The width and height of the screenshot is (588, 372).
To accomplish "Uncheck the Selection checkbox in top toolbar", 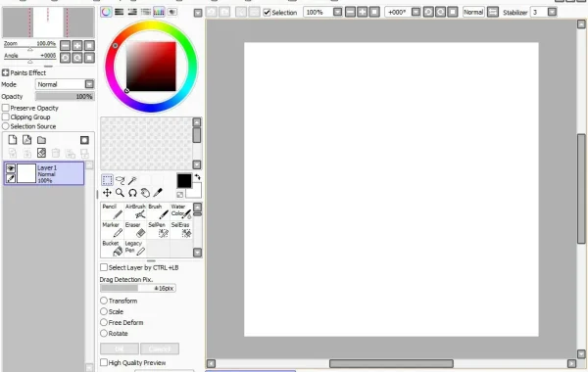I will pos(267,13).
